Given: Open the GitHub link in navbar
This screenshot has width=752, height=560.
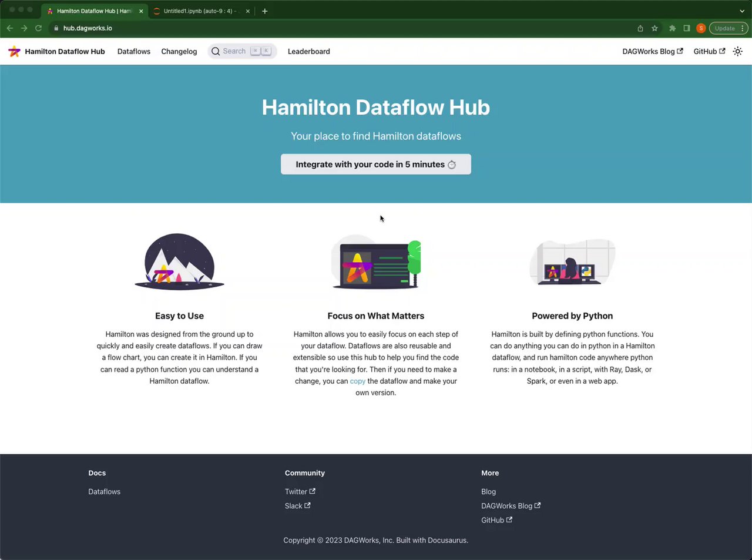Looking at the screenshot, I should point(709,52).
